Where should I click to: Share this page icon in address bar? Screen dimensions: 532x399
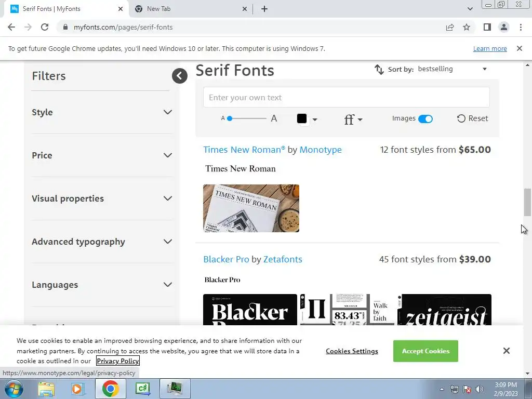click(450, 27)
